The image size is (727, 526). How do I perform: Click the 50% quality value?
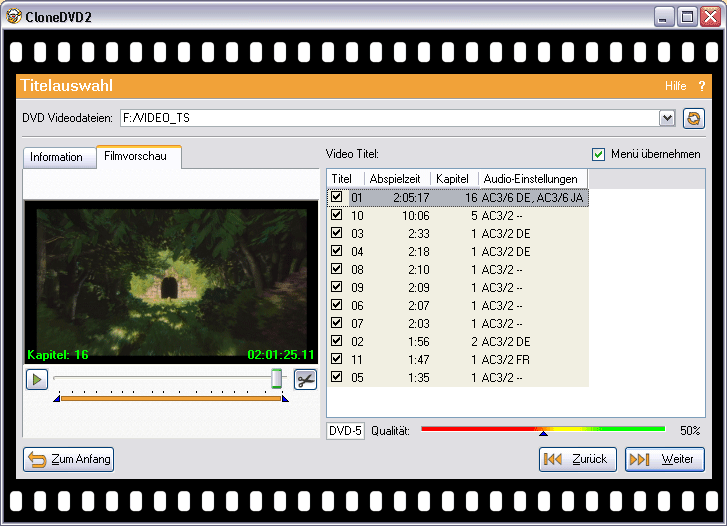(x=690, y=431)
